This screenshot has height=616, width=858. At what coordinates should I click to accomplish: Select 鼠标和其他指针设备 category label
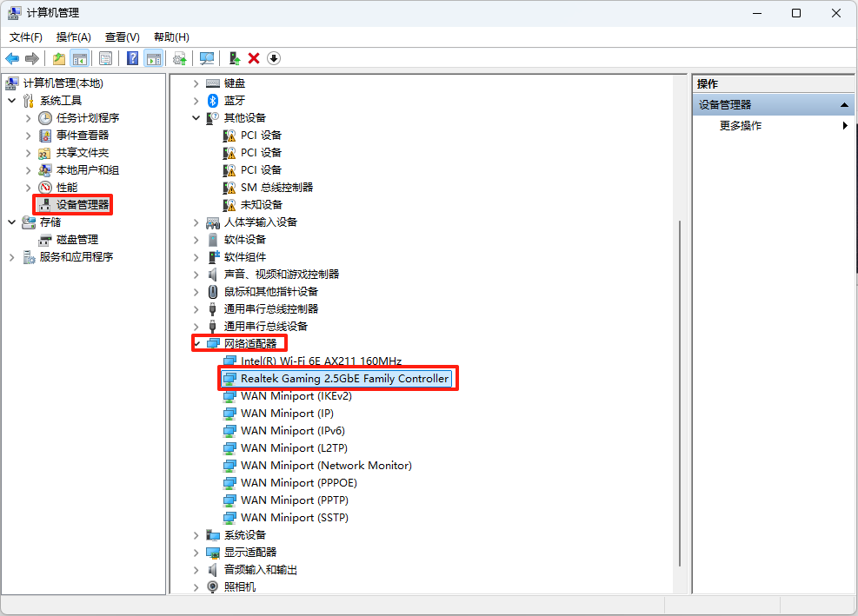271,292
